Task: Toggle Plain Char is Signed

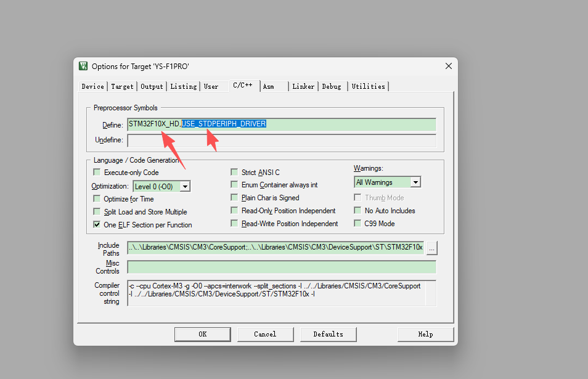Action: coord(234,198)
